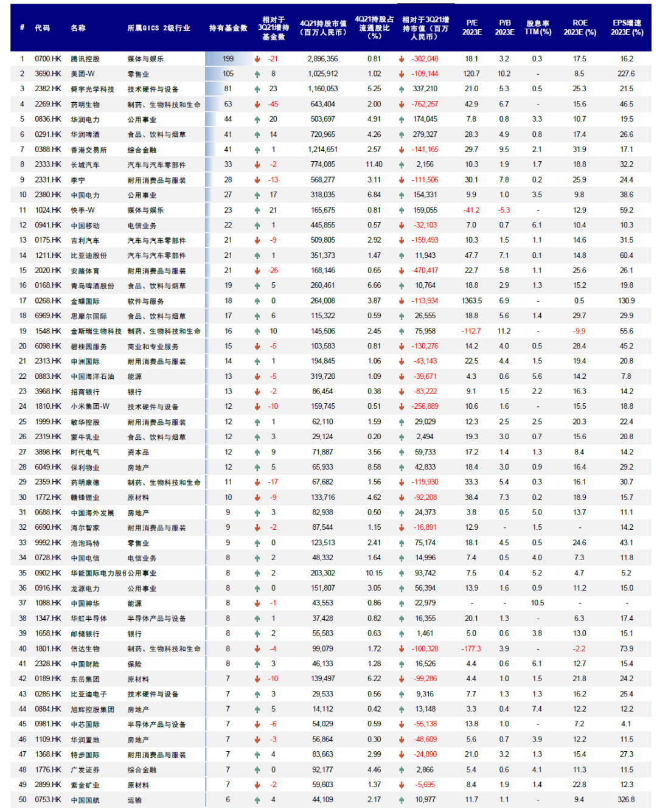Click the red down arrow beside -17 in 药明康德 row
657x812 pixels.
click(x=257, y=482)
